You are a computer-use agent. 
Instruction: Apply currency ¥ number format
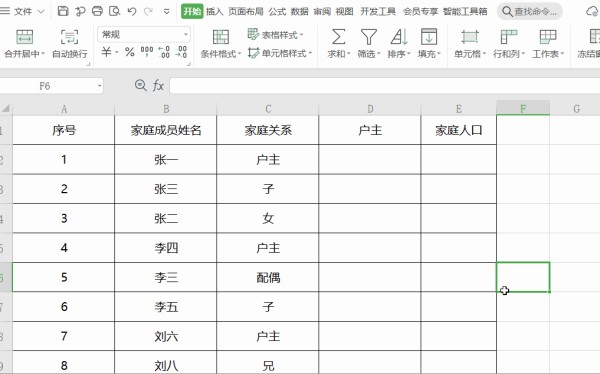106,52
